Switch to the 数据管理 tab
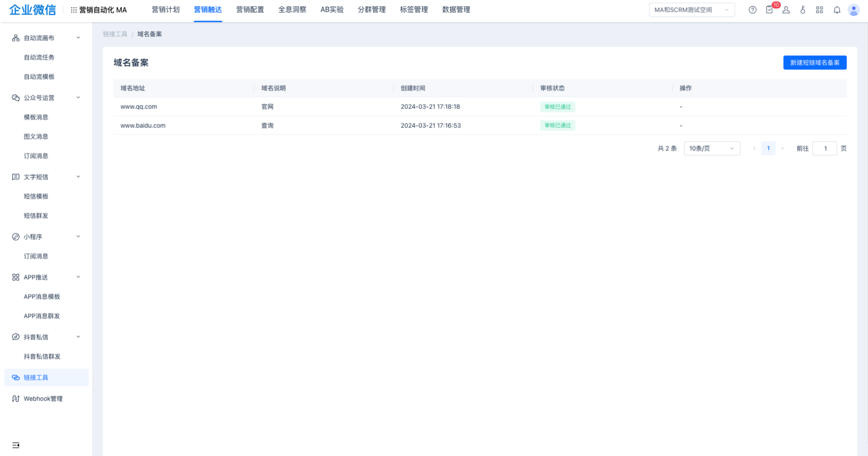Screen dimensions: 868x456 coord(456,10)
